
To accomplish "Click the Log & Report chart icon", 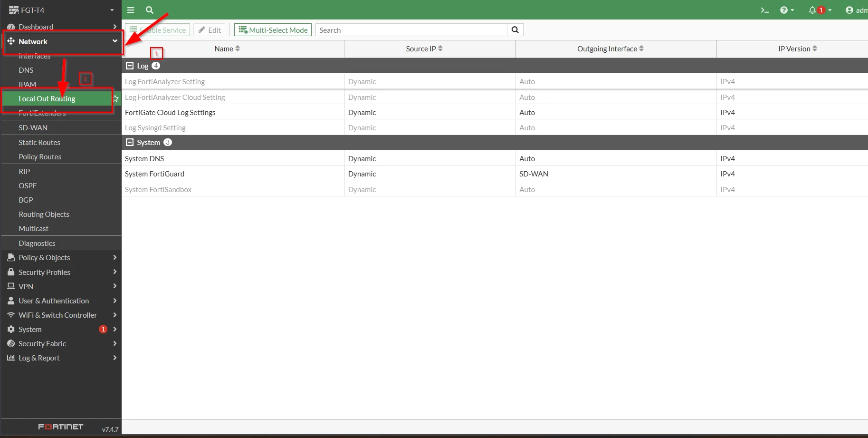I will pyautogui.click(x=11, y=358).
